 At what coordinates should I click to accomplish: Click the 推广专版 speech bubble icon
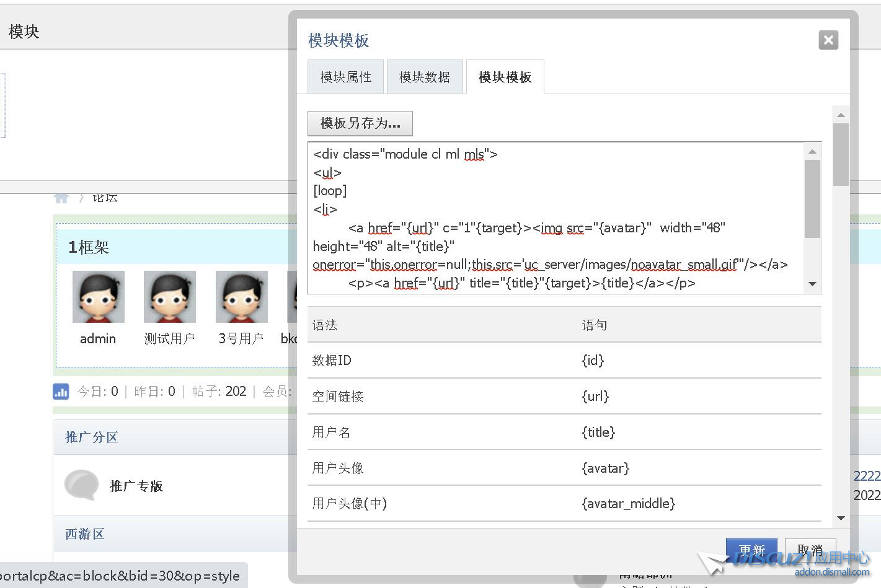pyautogui.click(x=81, y=485)
